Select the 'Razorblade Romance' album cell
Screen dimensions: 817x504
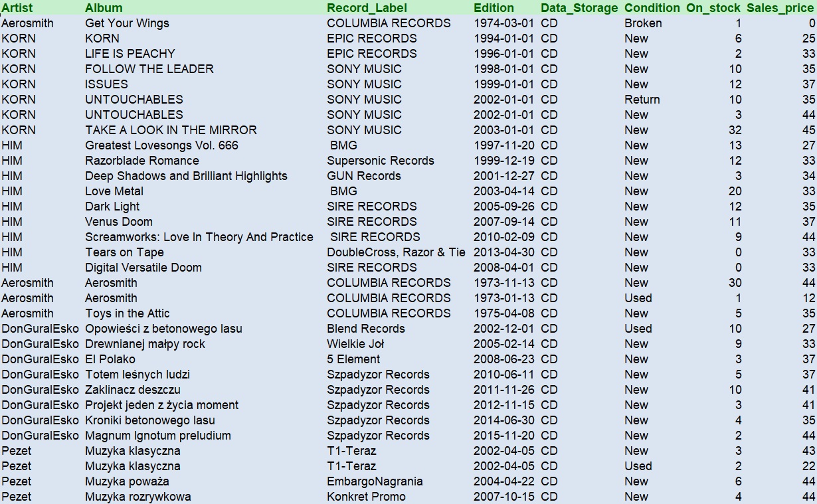[141, 161]
